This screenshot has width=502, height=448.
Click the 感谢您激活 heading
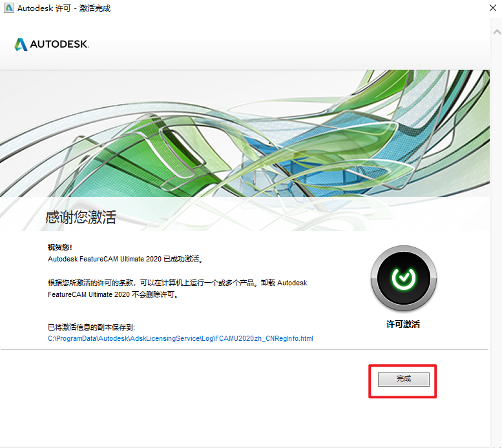[81, 218]
